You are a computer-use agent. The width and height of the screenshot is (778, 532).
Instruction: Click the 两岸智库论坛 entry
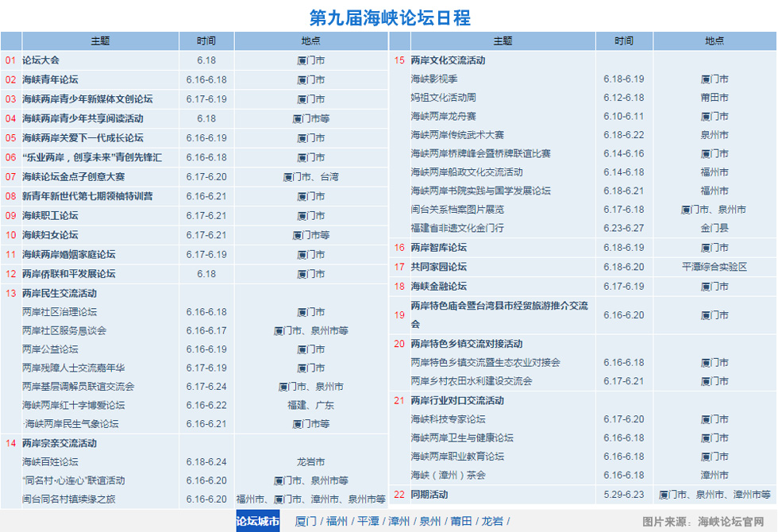(x=438, y=248)
